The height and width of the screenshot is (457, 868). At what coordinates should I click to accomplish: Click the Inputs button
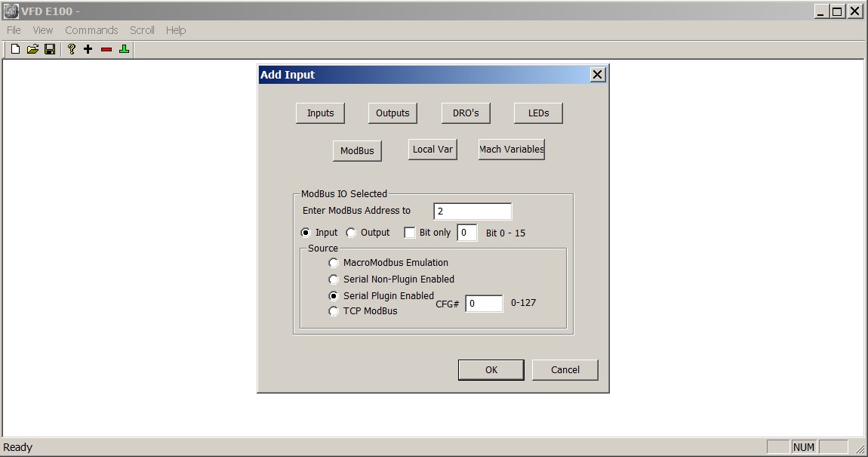(321, 113)
